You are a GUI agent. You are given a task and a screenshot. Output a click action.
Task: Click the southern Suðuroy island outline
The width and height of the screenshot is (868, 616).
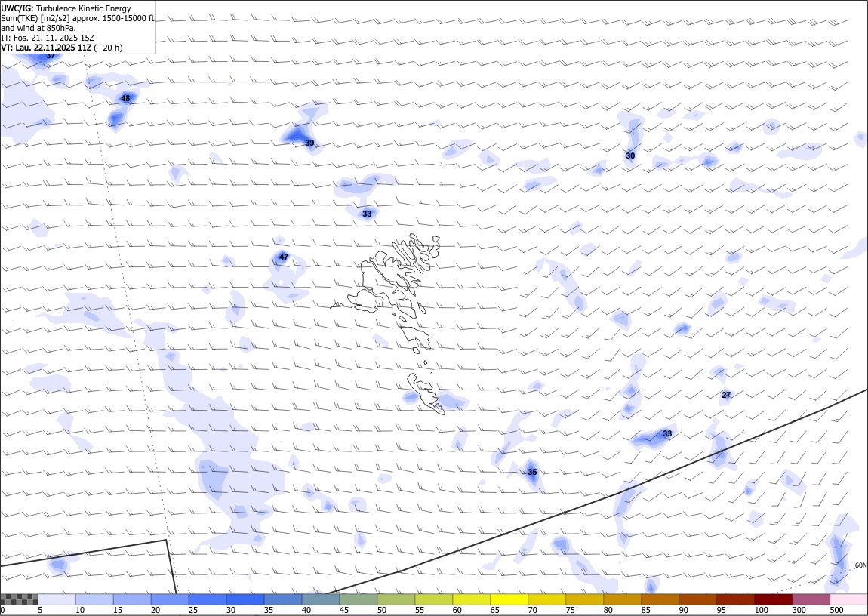pyautogui.click(x=426, y=394)
